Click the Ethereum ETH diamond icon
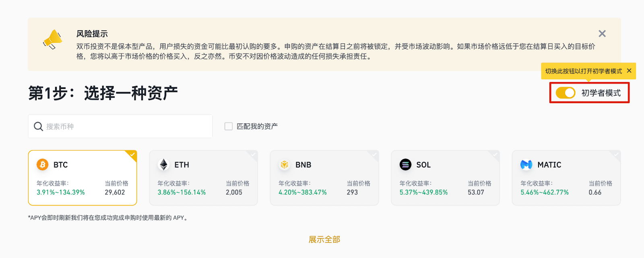Screen dimensions: 644x258 (x=163, y=164)
